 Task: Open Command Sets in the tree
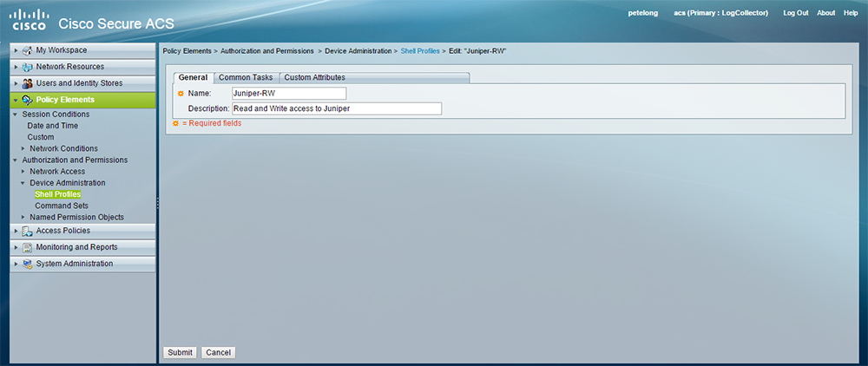[x=62, y=206]
